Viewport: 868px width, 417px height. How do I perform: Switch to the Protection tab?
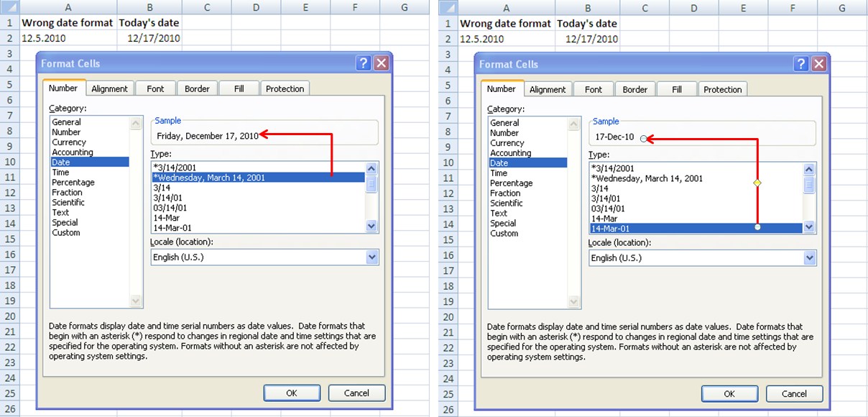click(x=285, y=88)
